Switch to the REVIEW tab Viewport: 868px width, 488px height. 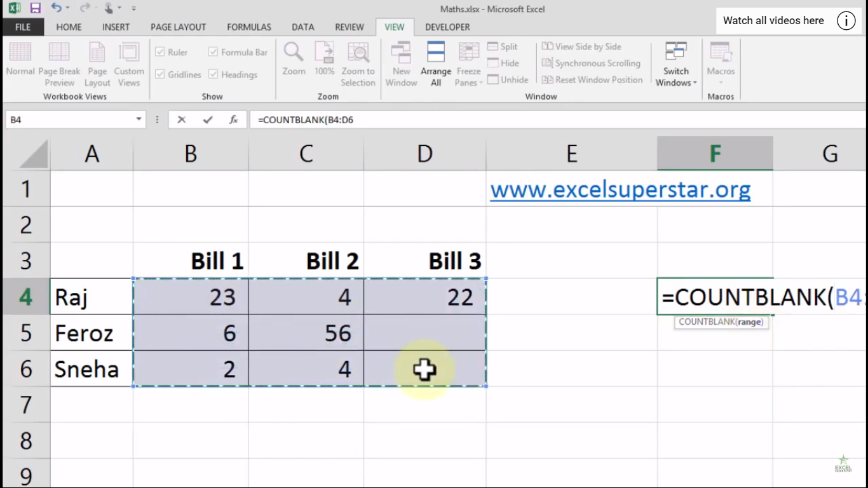click(349, 27)
